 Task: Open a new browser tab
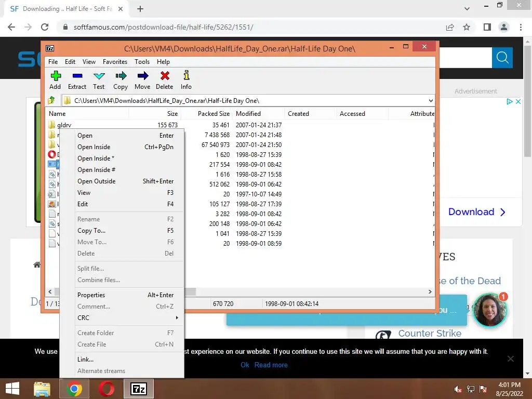click(x=140, y=9)
